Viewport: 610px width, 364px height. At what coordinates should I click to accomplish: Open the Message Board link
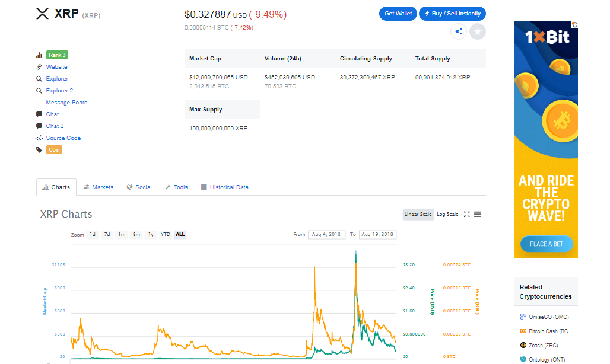(x=67, y=103)
